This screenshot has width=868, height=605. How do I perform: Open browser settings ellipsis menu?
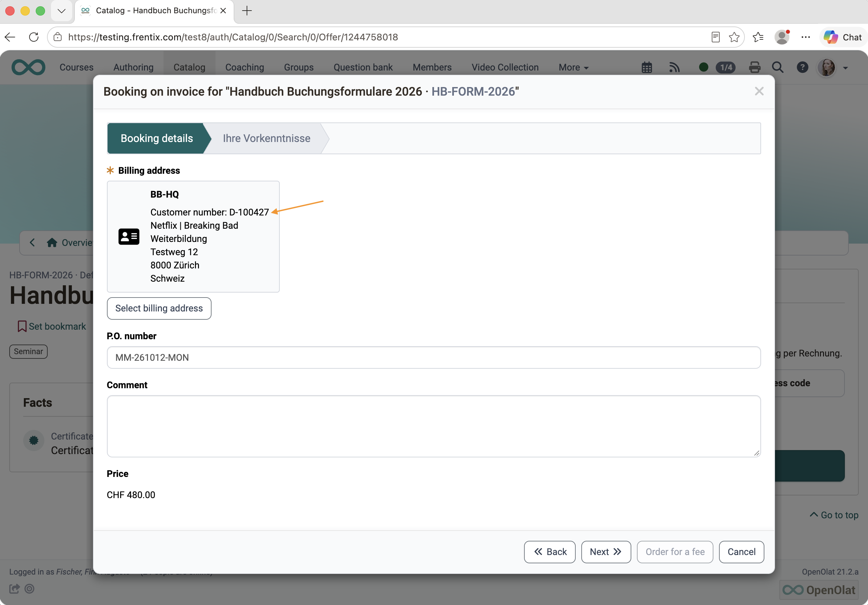(x=805, y=37)
